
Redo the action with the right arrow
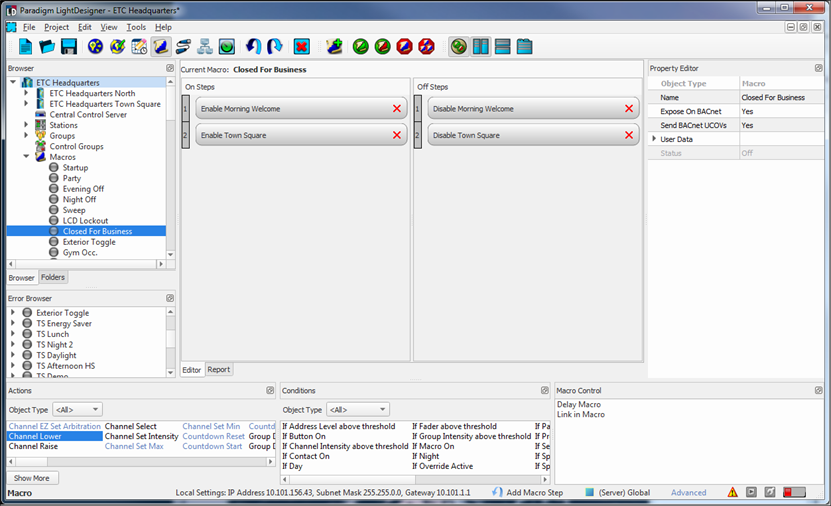[275, 47]
